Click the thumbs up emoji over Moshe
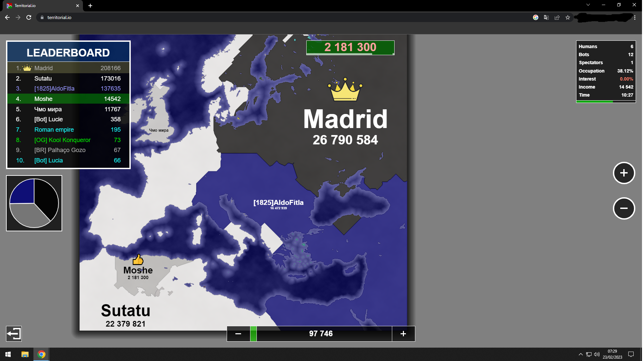The height and width of the screenshot is (361, 644). tap(138, 260)
